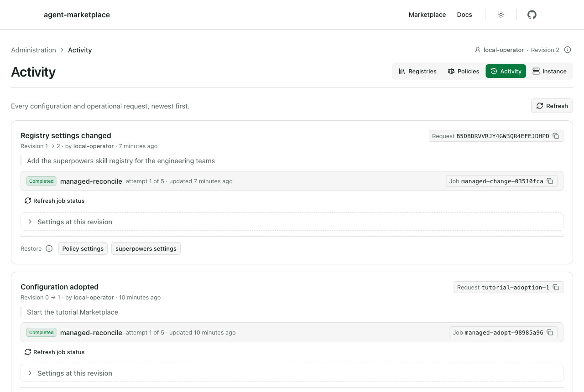Refresh the activity list
The height and width of the screenshot is (392, 584).
[552, 106]
